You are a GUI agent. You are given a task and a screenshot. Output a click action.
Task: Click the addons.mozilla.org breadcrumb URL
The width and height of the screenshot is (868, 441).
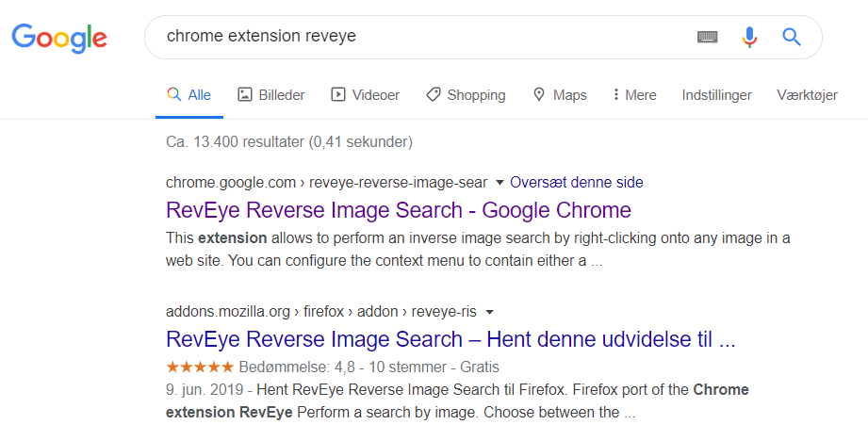pyautogui.click(x=321, y=312)
